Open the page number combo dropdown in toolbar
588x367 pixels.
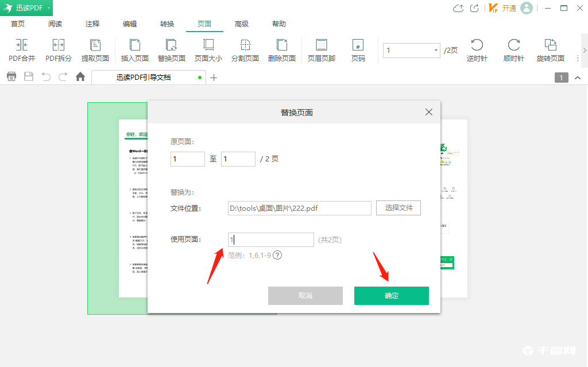point(437,51)
